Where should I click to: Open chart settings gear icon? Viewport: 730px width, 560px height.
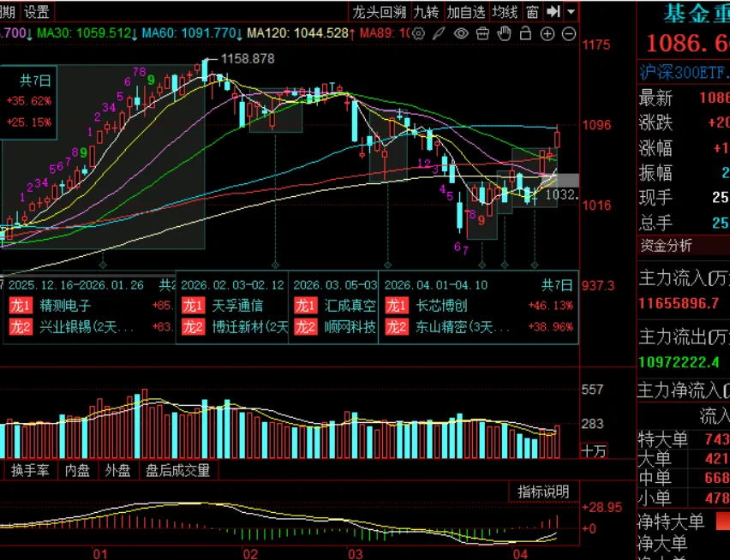[418, 33]
